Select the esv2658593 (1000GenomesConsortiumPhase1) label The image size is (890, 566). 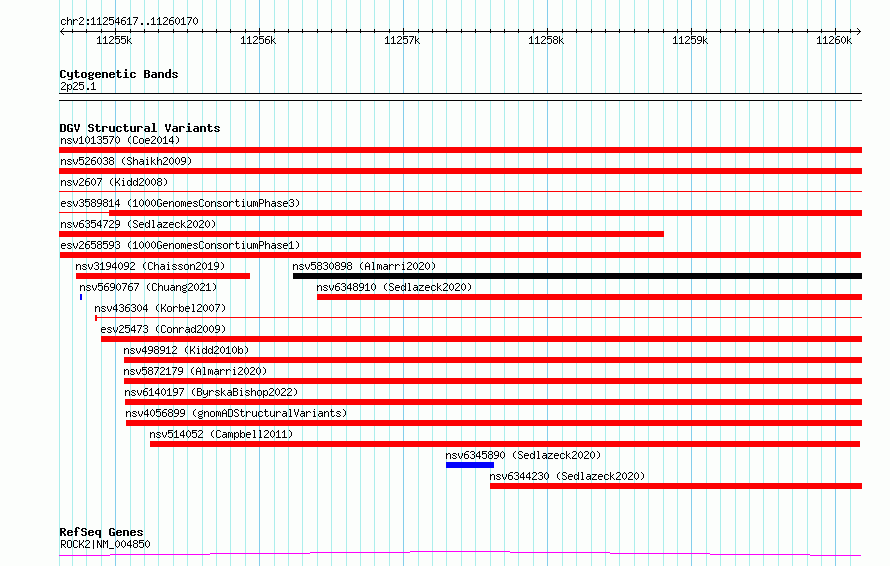pos(180,245)
